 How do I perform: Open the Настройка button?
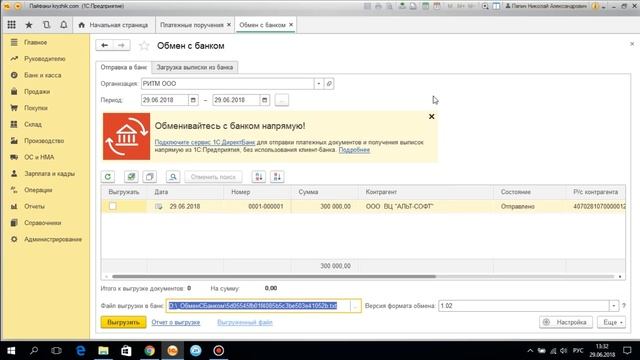[566, 322]
